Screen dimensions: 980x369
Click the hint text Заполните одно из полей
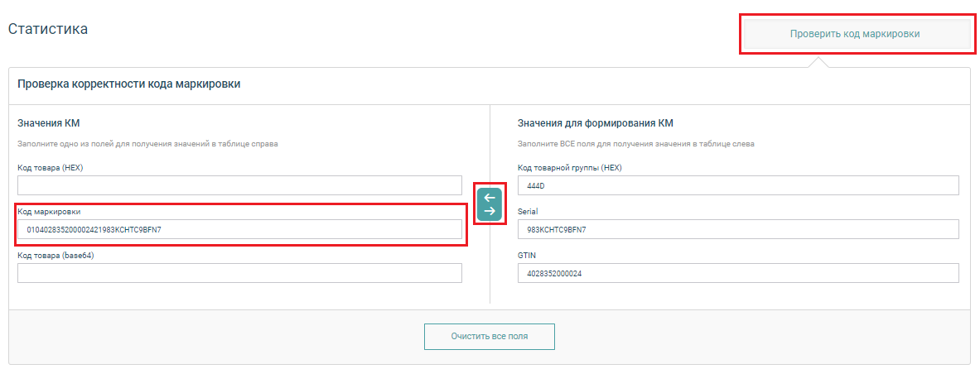[147, 144]
